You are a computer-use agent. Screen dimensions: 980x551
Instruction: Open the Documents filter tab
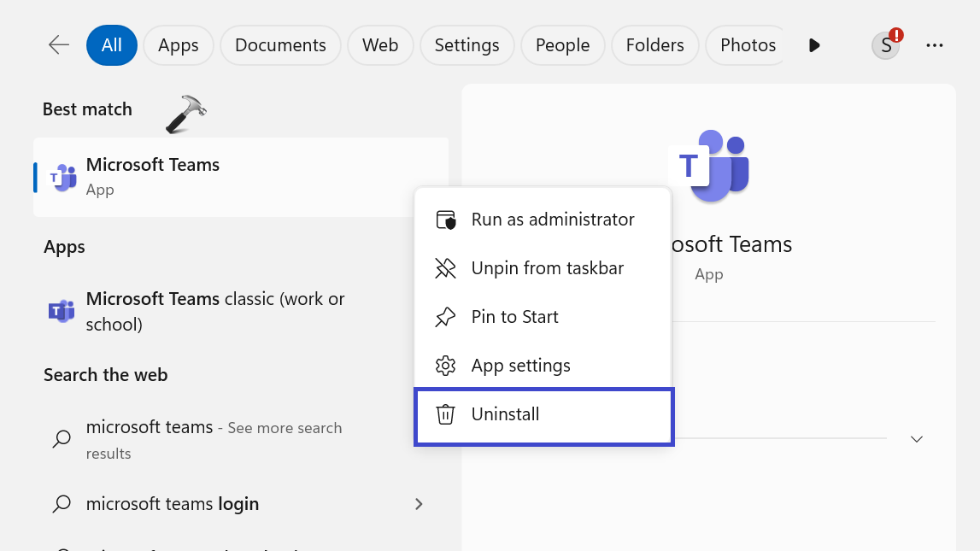[280, 45]
